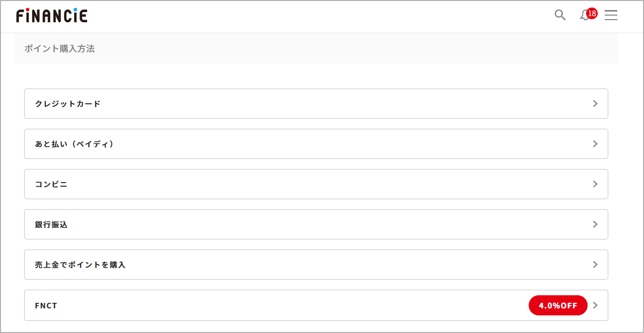
Task: Click the ポイント購入方法 header
Action: (59, 49)
